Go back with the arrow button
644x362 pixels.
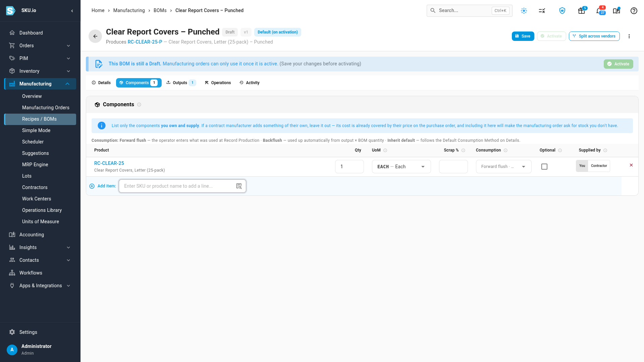tap(95, 36)
